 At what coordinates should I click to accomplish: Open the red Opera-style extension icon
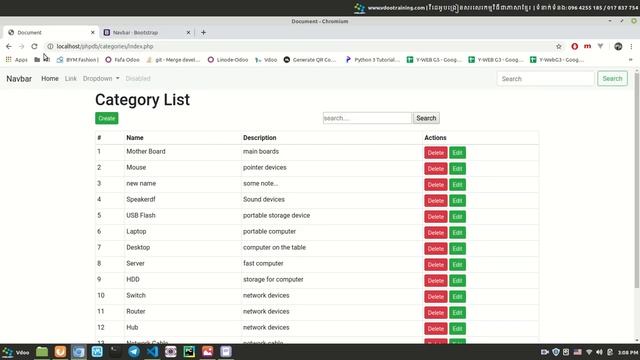[575, 47]
